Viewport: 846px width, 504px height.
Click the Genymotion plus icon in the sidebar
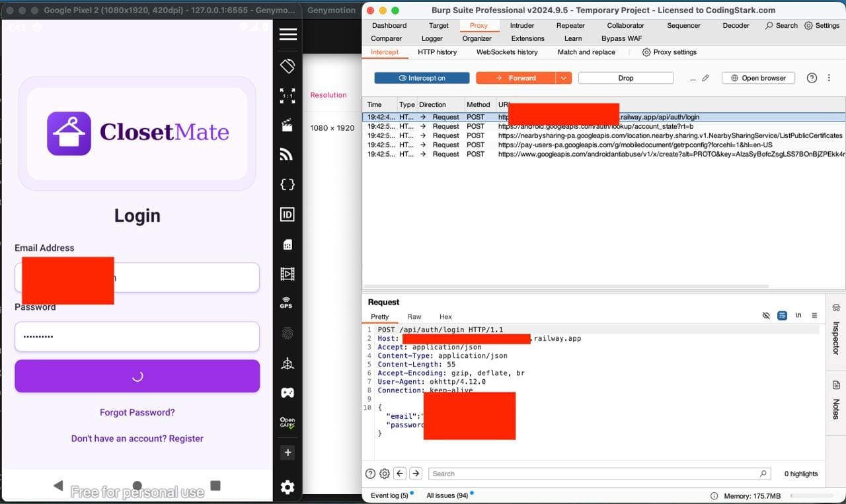click(288, 452)
